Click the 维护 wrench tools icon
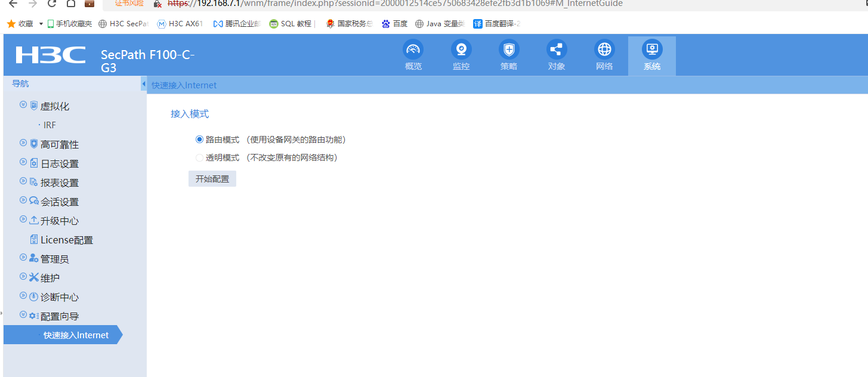868x377 pixels. click(x=34, y=277)
